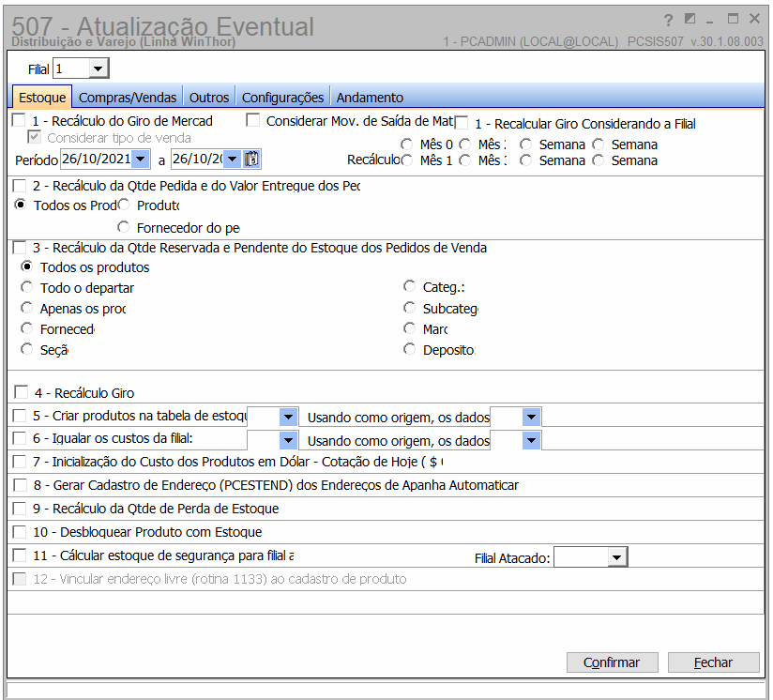The image size is (773, 700).
Task: Select the Andamento tab
Action: [370, 98]
